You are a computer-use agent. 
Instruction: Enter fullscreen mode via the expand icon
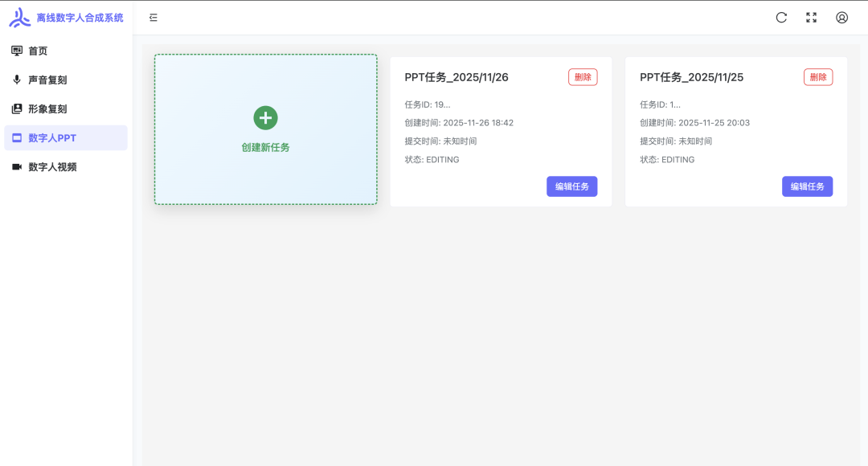pos(812,17)
